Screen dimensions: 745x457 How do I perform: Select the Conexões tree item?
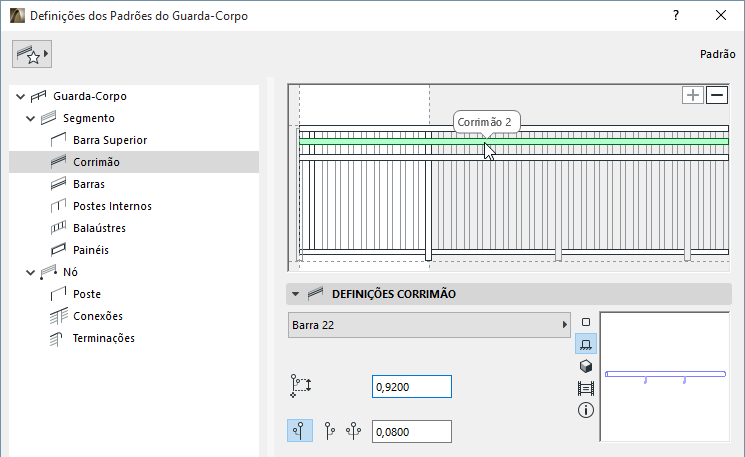98,316
